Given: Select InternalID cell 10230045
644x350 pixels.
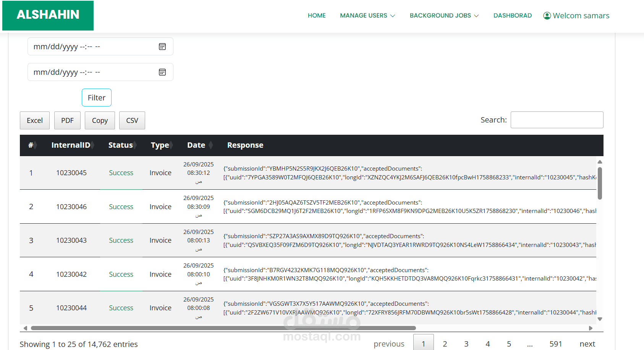Looking at the screenshot, I should pyautogui.click(x=71, y=173).
